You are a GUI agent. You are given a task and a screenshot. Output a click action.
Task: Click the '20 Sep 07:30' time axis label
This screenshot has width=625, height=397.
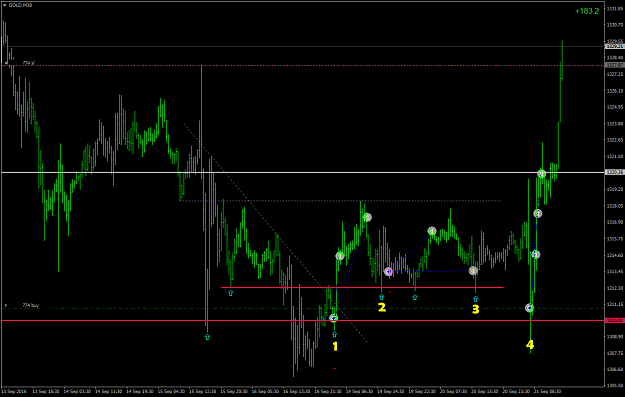(x=454, y=391)
